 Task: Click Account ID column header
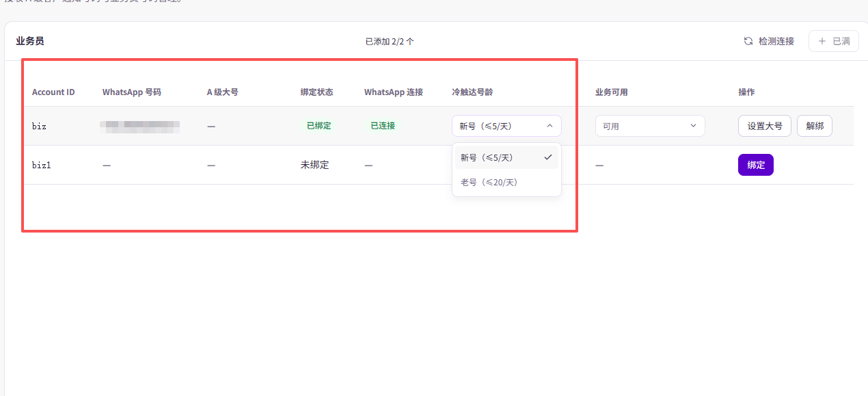coord(53,92)
